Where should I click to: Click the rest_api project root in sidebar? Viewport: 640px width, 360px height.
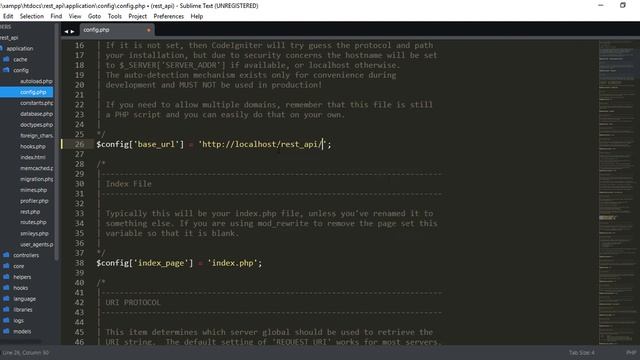pyautogui.click(x=9, y=38)
